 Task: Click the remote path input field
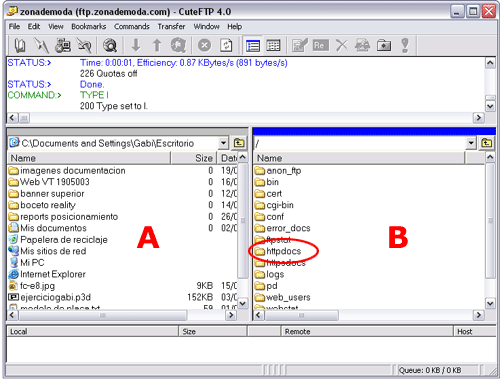(359, 143)
